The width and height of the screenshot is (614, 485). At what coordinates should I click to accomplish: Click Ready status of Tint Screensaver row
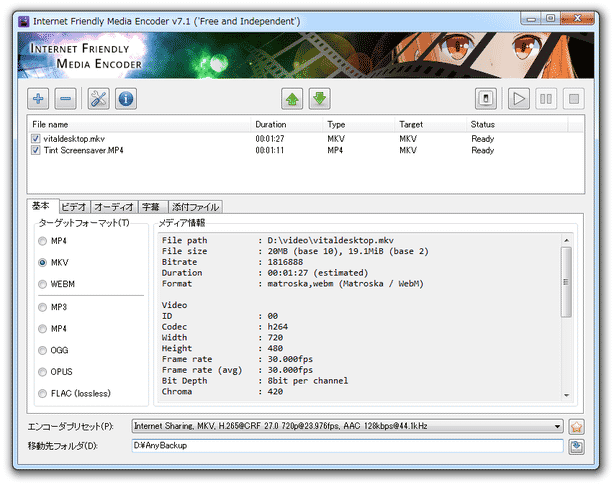click(482, 150)
